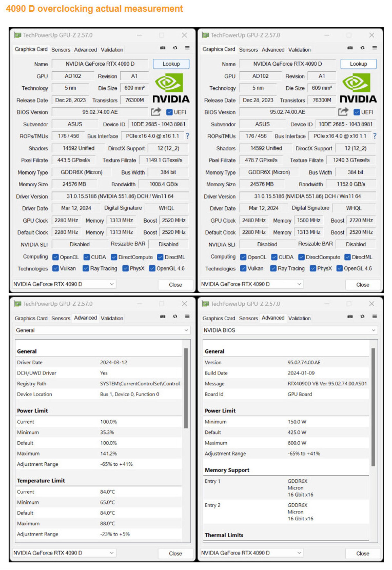Screen dimensions: 392x570
Task: Click Build Date 2024-01-09 row
Action: tap(286, 373)
